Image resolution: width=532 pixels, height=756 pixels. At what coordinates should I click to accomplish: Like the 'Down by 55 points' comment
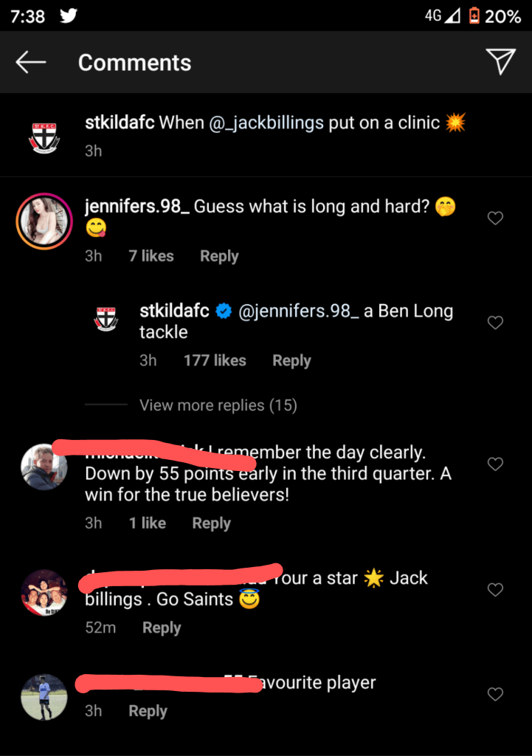(496, 464)
